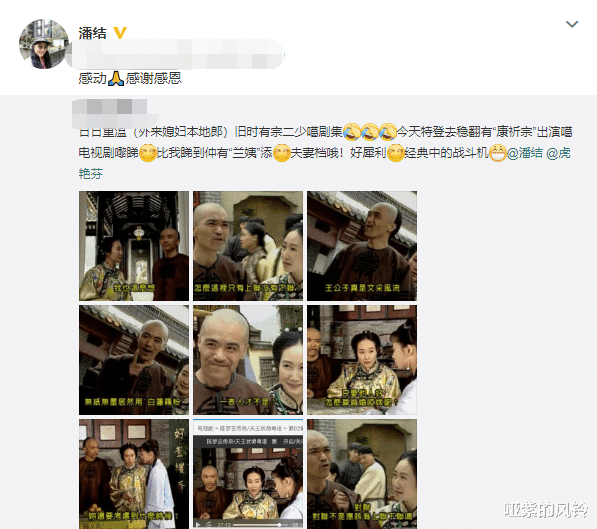This screenshot has height=529, width=597.
Task: Click the praying hands emoji
Action: click(116, 78)
